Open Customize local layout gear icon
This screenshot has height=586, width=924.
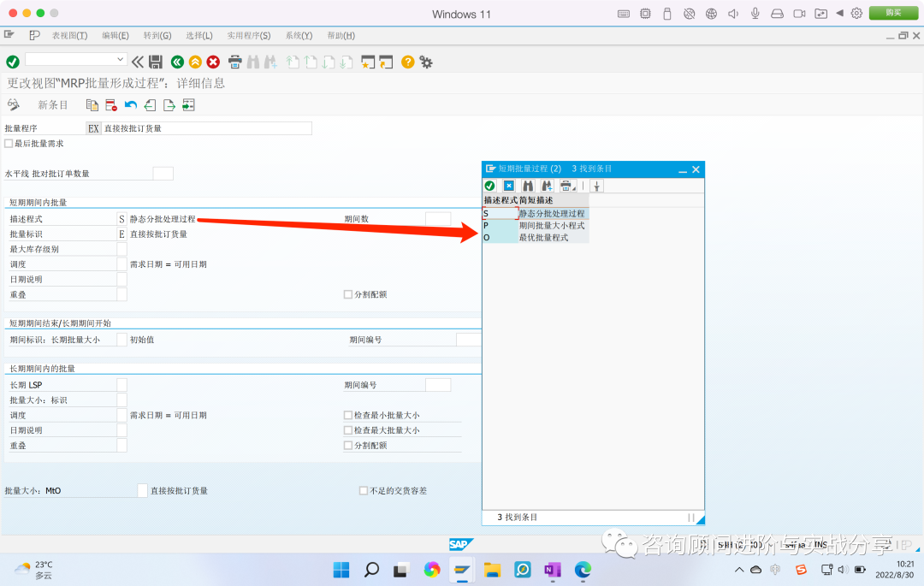coord(426,62)
